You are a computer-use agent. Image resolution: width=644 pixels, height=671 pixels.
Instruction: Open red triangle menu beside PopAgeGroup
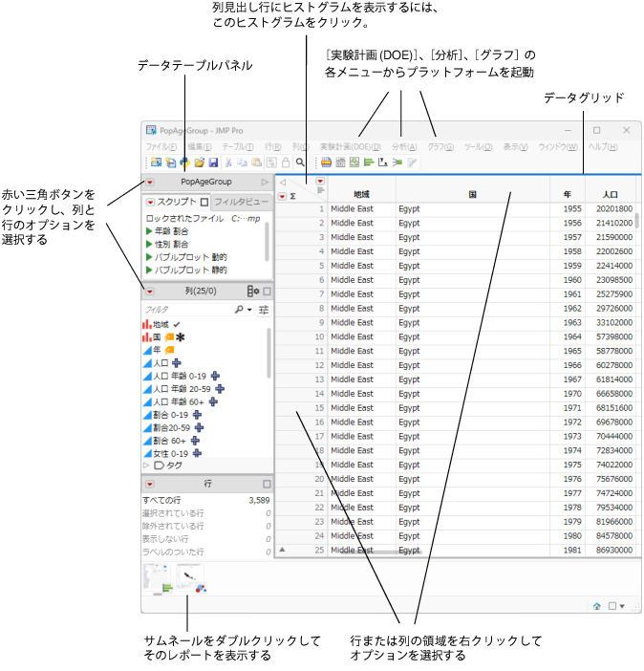click(x=149, y=183)
